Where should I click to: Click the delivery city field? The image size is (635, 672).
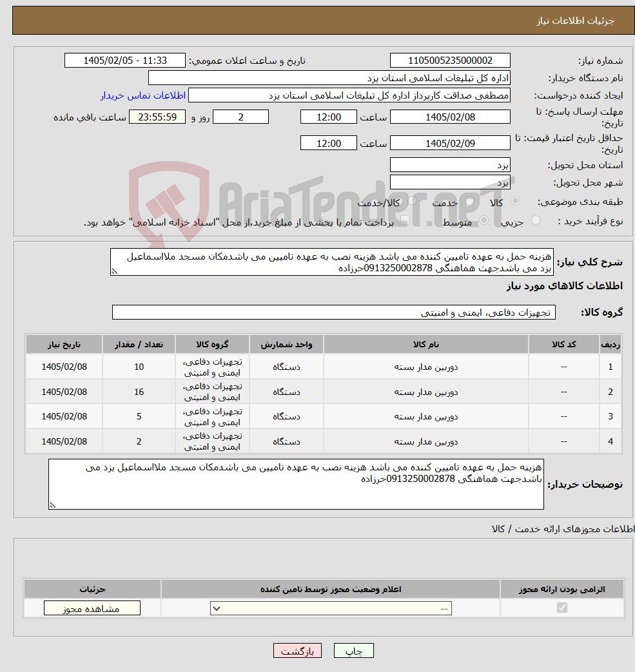pyautogui.click(x=450, y=182)
